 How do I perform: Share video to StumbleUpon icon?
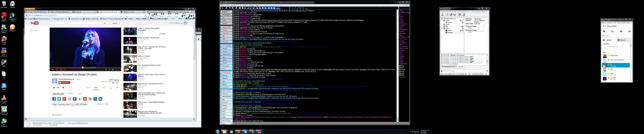[85, 99]
